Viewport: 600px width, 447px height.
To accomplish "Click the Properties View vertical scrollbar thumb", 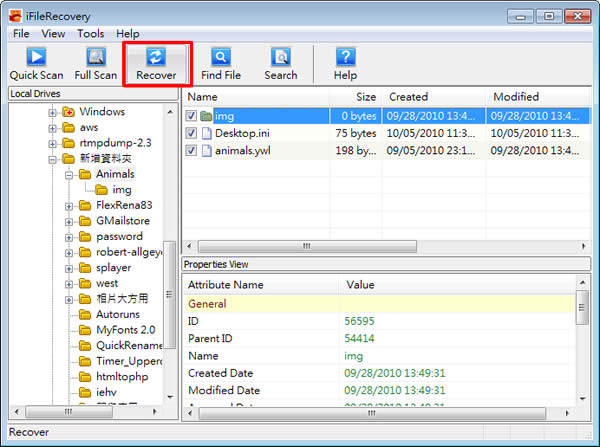I will pos(582,308).
